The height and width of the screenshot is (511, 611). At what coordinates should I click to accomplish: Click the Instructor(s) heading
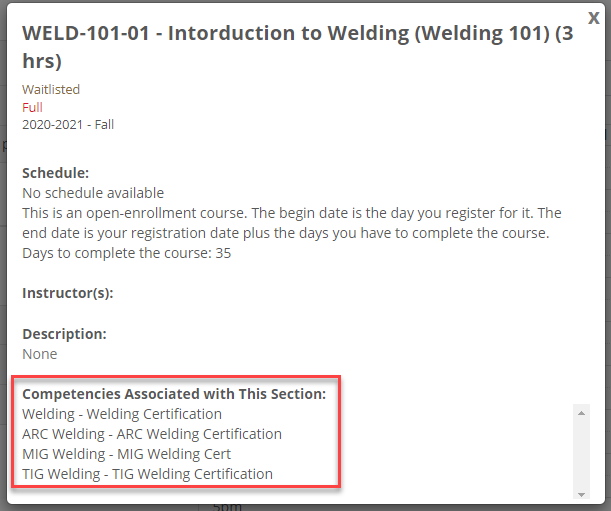(x=67, y=293)
